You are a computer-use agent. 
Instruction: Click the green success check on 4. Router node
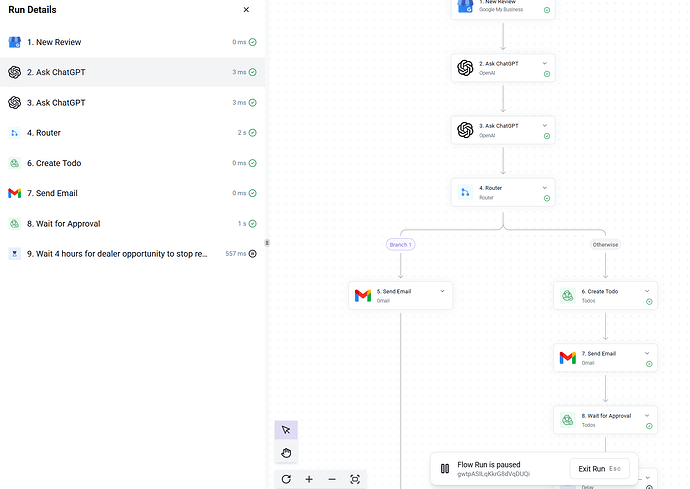point(547,199)
